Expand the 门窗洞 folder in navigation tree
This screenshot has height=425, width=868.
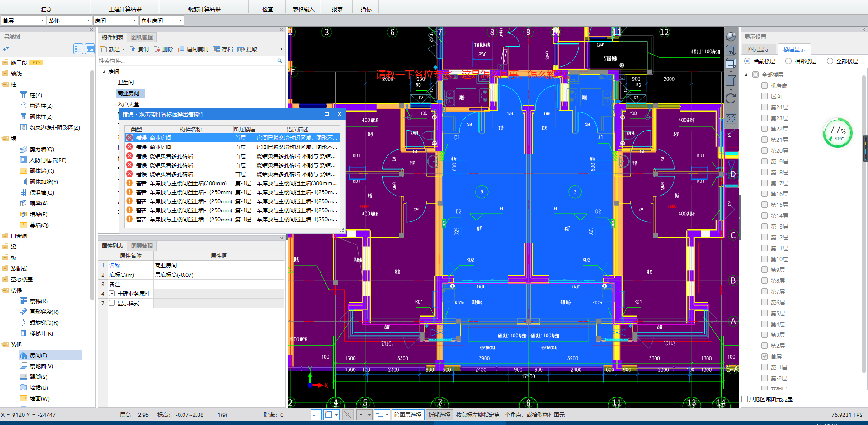(5, 236)
